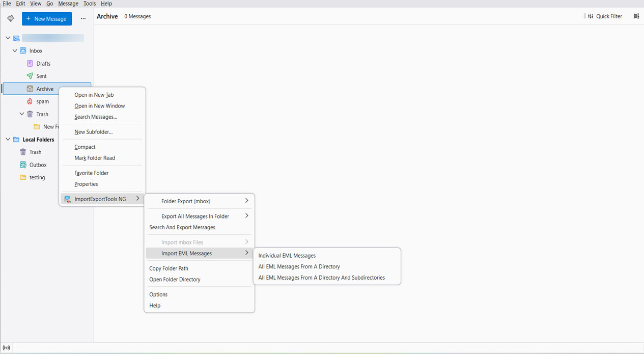Screen dimensions: 644x354
Task: Choose All EML Messages From A Directory
Action: pos(299,266)
